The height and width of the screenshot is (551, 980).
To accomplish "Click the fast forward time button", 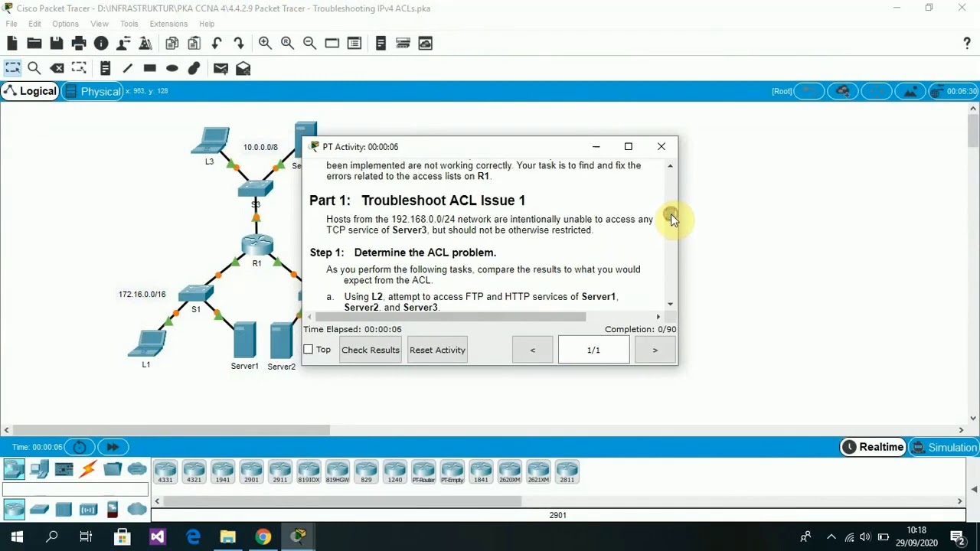I will pyautogui.click(x=113, y=447).
